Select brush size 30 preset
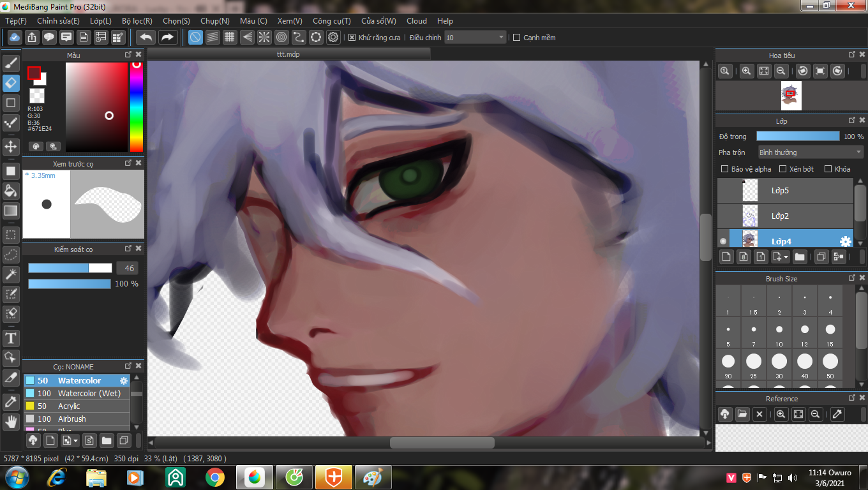This screenshot has height=490, width=868. click(x=779, y=366)
